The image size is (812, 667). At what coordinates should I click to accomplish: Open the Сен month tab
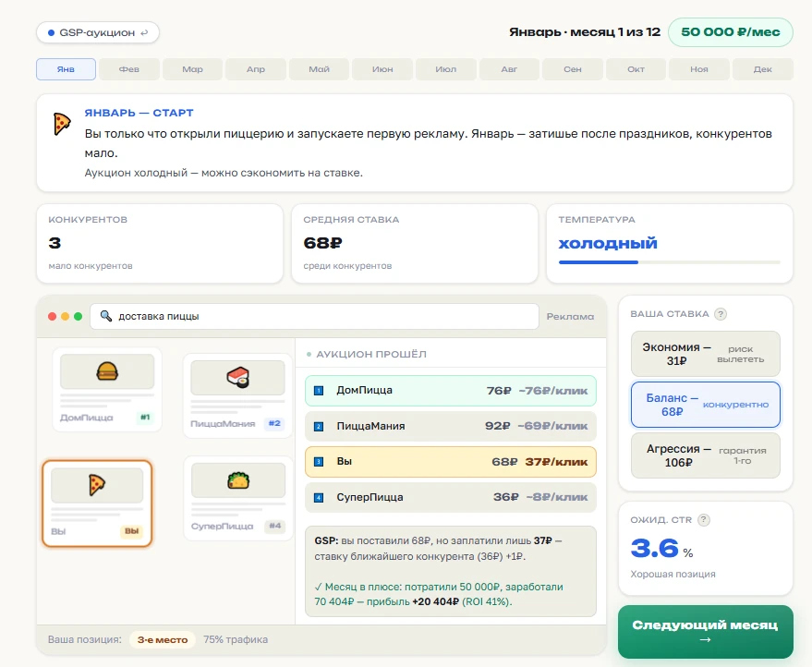[x=573, y=69]
